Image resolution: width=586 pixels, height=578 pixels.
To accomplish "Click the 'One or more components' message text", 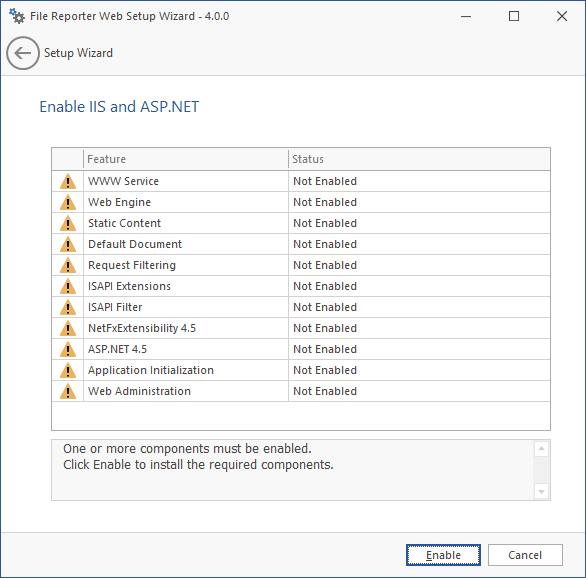I will pyautogui.click(x=187, y=448).
